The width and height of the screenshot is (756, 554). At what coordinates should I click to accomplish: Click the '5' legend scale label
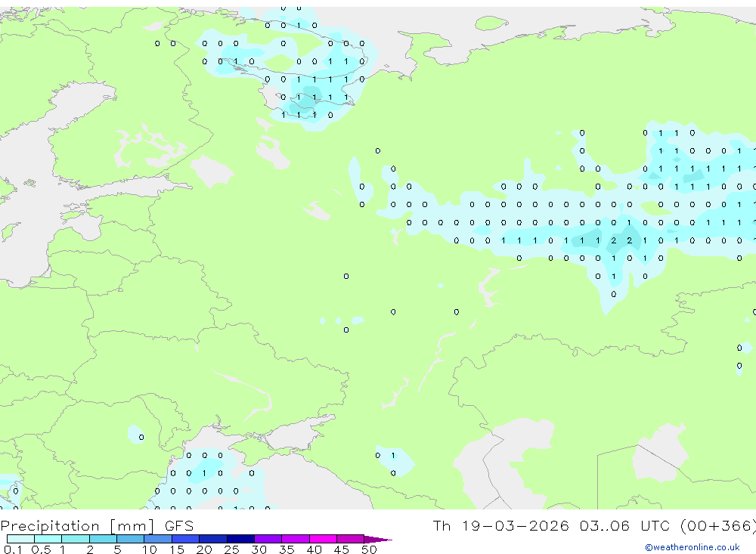(x=117, y=549)
